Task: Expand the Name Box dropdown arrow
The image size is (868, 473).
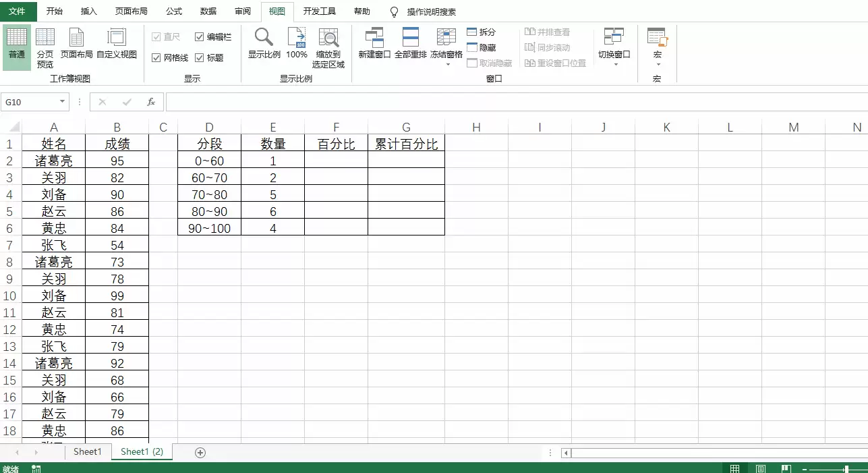Action: click(x=63, y=102)
